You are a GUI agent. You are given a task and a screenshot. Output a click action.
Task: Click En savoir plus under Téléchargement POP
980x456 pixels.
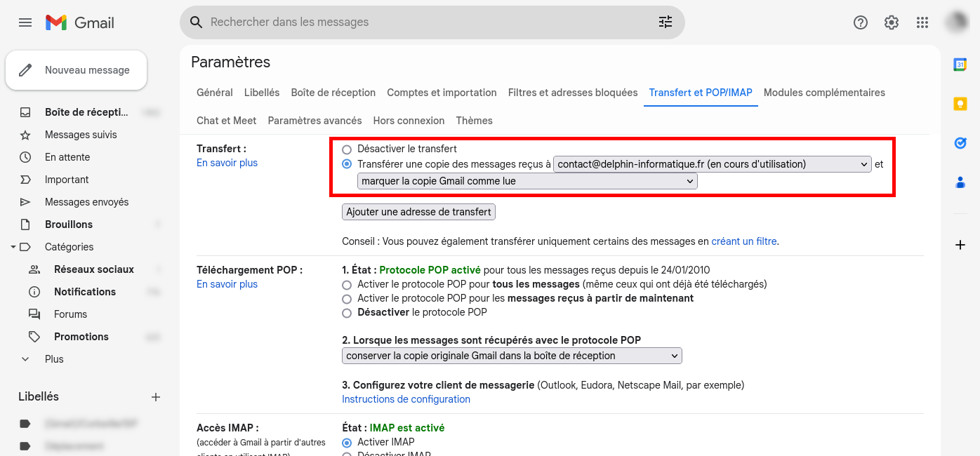[x=227, y=284]
